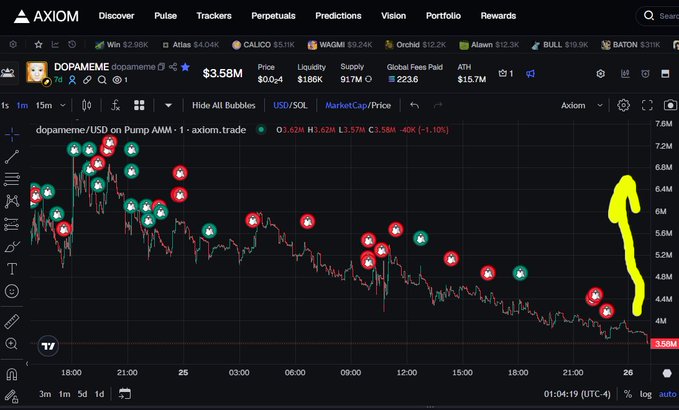Open the Portfolio tab
Viewport: 679px width, 410px height.
point(443,16)
